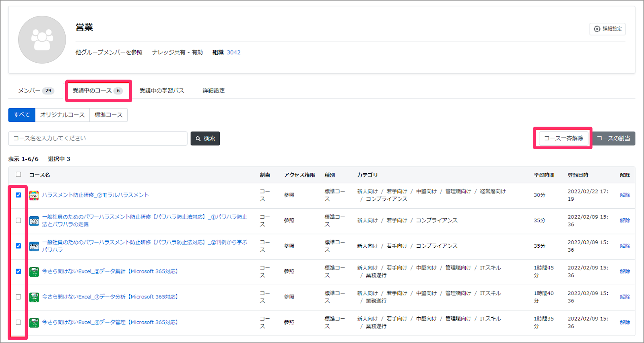Click the コース名 column header

tap(39, 175)
